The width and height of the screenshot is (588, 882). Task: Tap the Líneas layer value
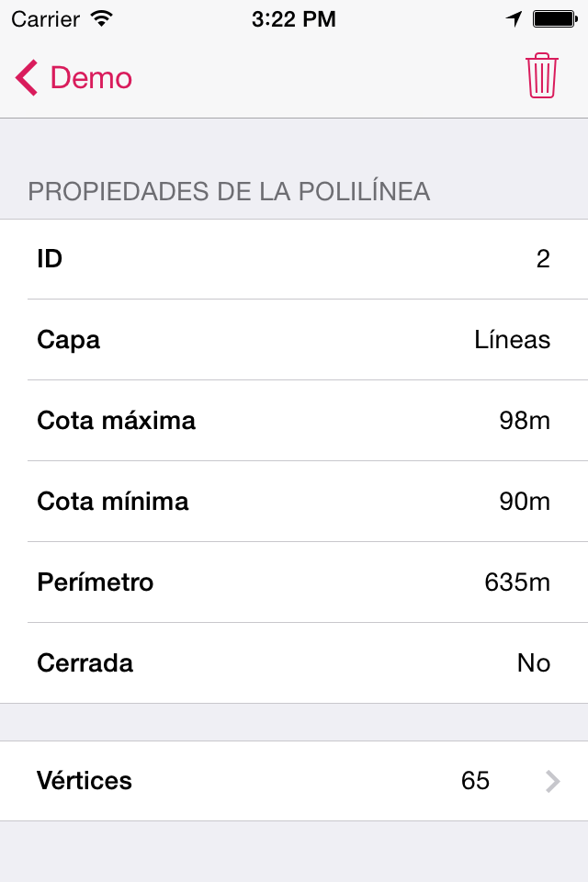click(x=512, y=340)
